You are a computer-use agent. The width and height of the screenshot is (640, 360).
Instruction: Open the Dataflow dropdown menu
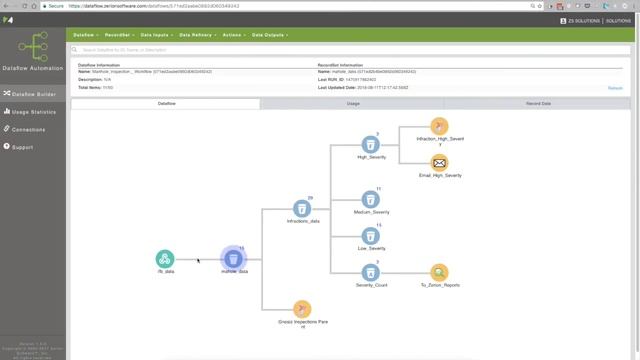point(86,35)
